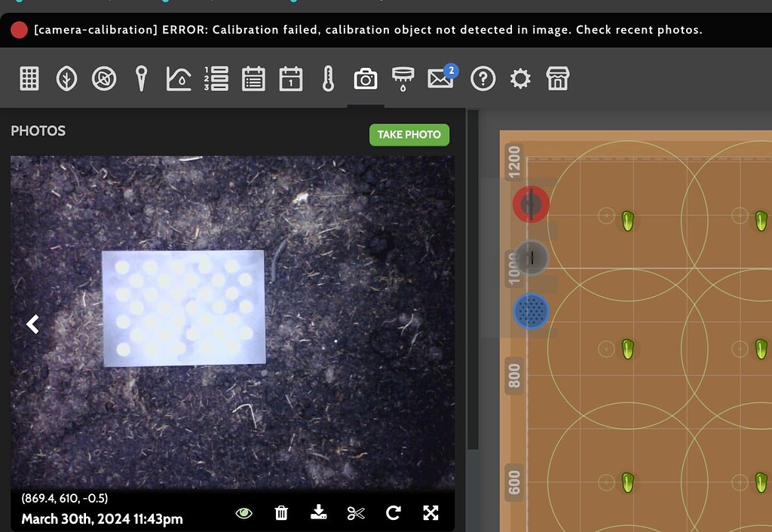Open the Sequences numbered-list panel

[x=217, y=78]
